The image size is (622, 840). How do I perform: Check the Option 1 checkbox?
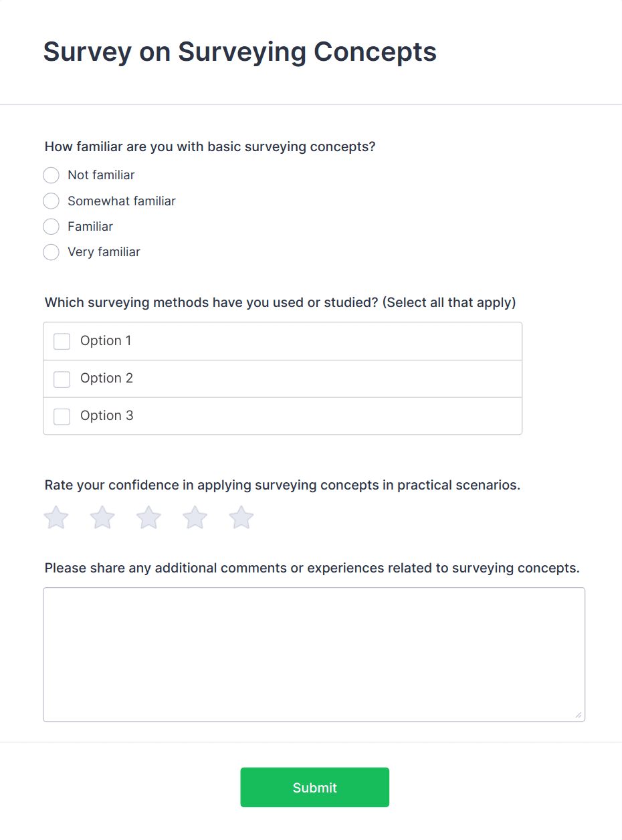[62, 341]
